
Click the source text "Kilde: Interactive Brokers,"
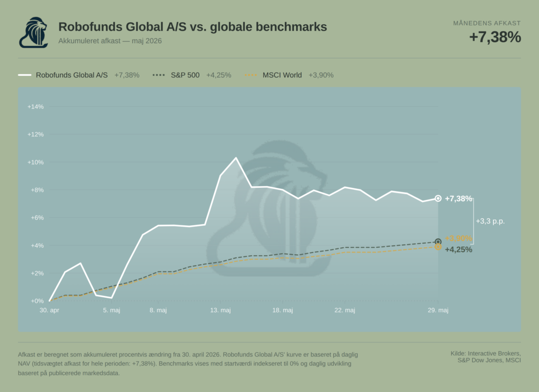coord(486,354)
